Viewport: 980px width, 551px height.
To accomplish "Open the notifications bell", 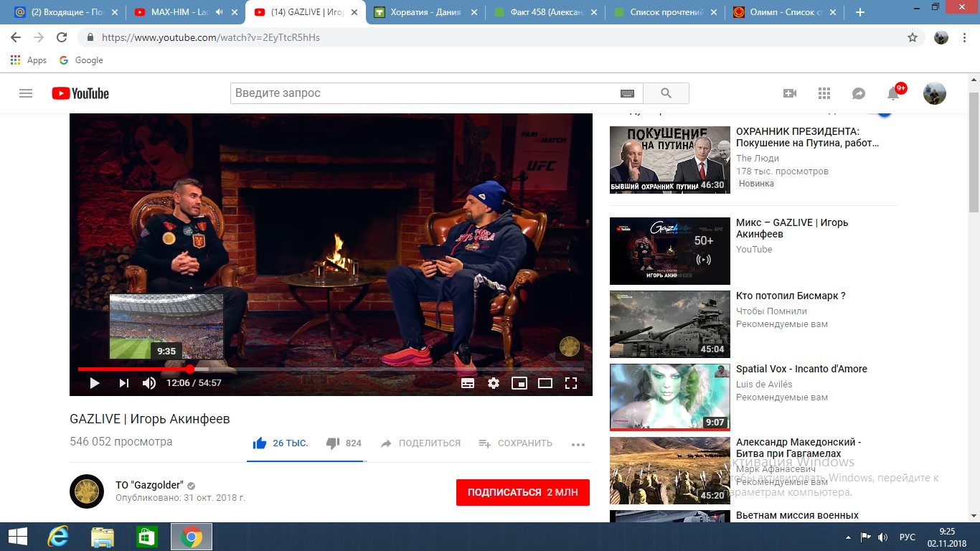I will click(x=893, y=93).
